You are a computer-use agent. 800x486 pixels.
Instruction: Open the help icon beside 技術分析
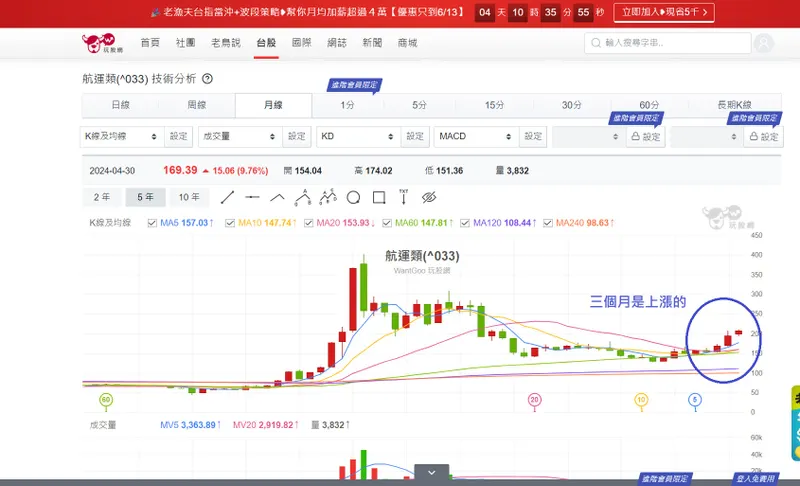click(207, 79)
